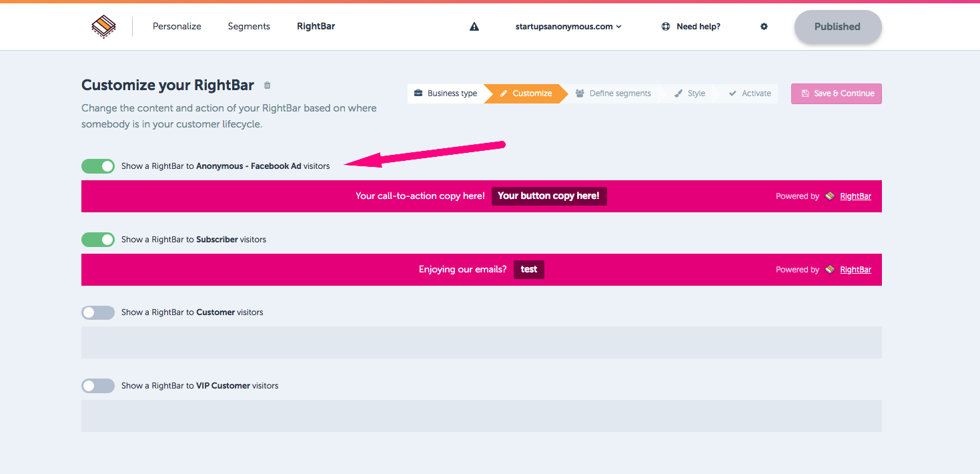980x474 pixels.
Task: Click the RightBar logo in the Subscriber bar
Action: [x=830, y=270]
